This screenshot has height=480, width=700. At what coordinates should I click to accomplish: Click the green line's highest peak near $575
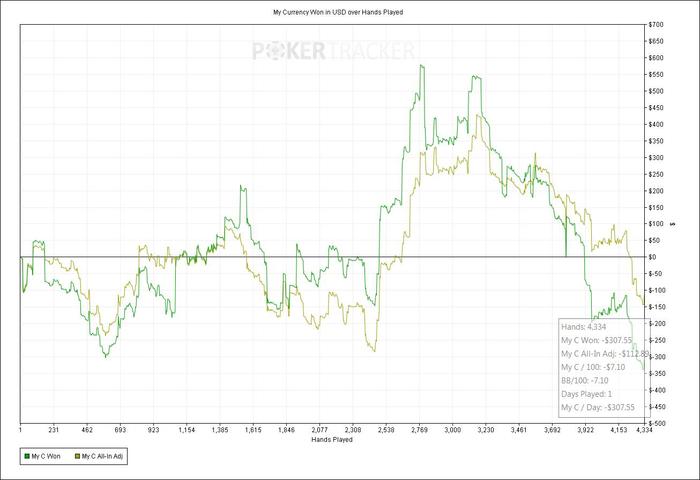(x=422, y=66)
